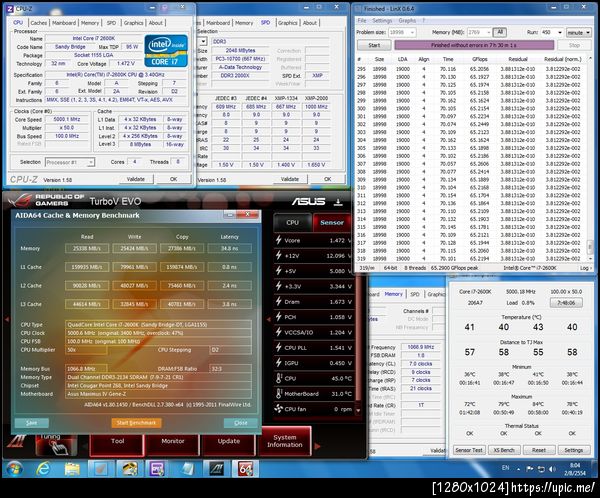
Task: Expand TurboV bottom menu right arrow
Action: 317,446
